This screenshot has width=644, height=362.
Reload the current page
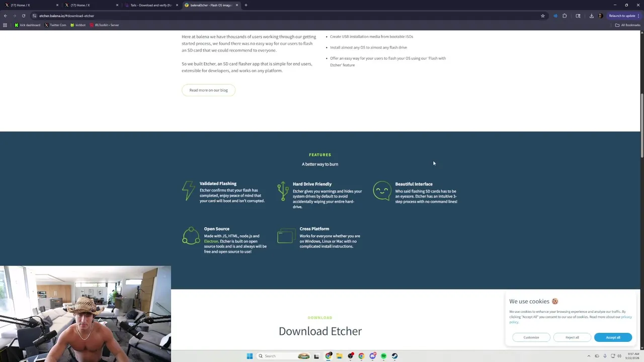(24, 16)
